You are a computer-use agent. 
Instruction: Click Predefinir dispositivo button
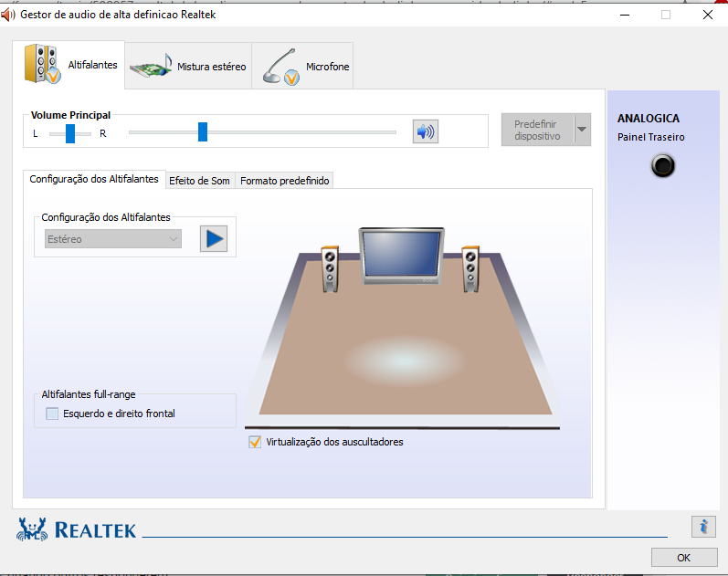[x=538, y=130]
